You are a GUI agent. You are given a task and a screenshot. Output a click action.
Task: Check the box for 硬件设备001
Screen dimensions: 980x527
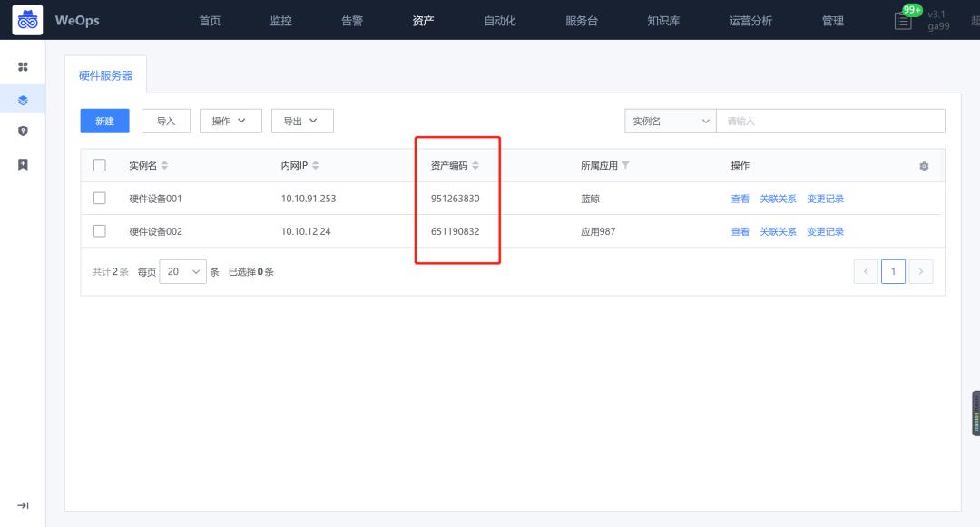pyautogui.click(x=100, y=198)
